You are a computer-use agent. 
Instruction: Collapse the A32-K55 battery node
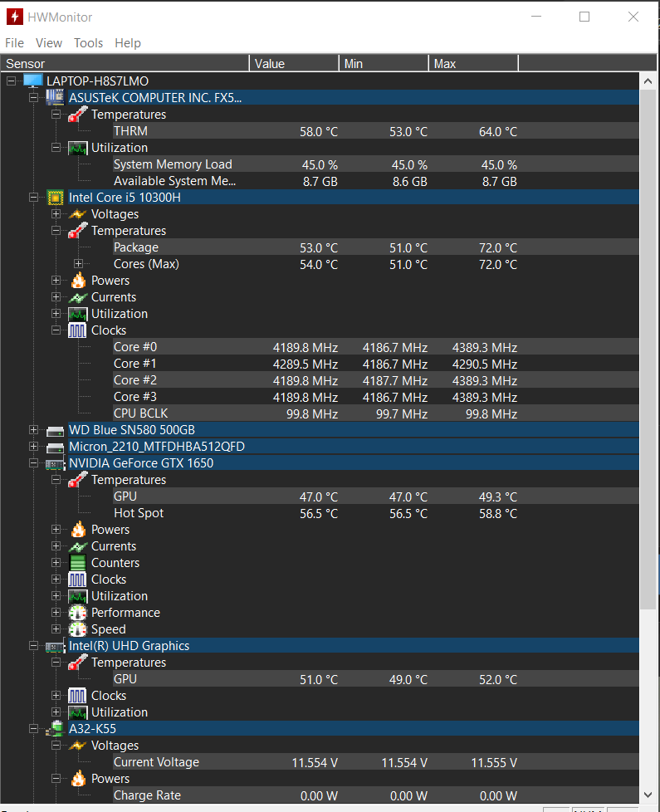pyautogui.click(x=34, y=729)
